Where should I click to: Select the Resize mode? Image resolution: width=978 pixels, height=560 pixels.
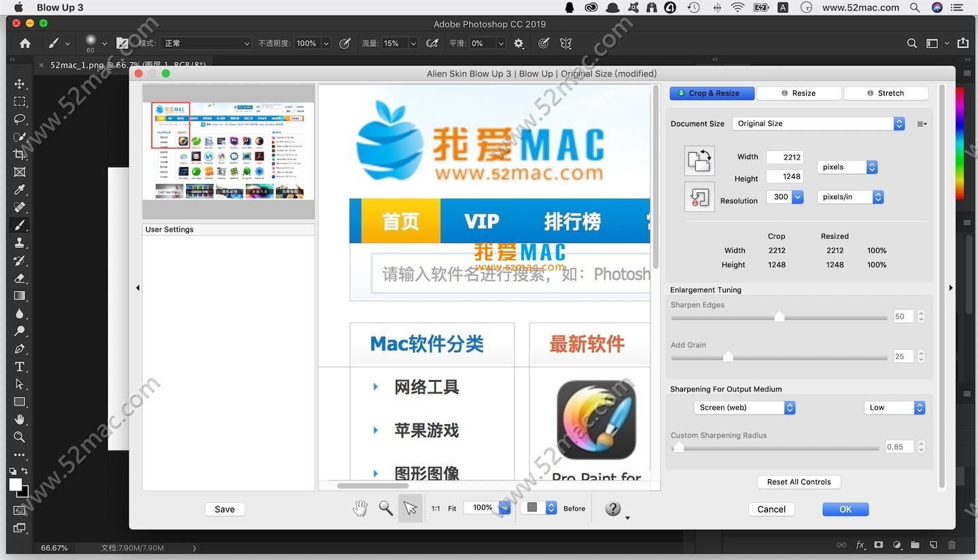click(x=799, y=93)
